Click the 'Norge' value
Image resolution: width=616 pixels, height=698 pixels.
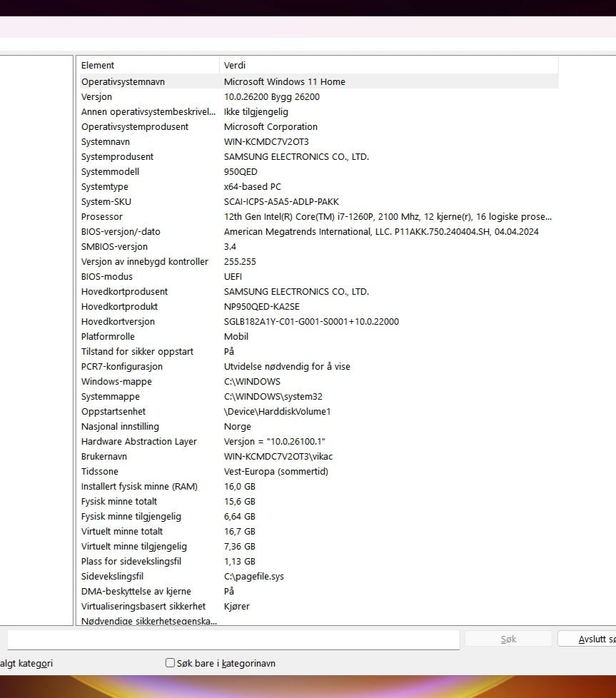tap(237, 427)
